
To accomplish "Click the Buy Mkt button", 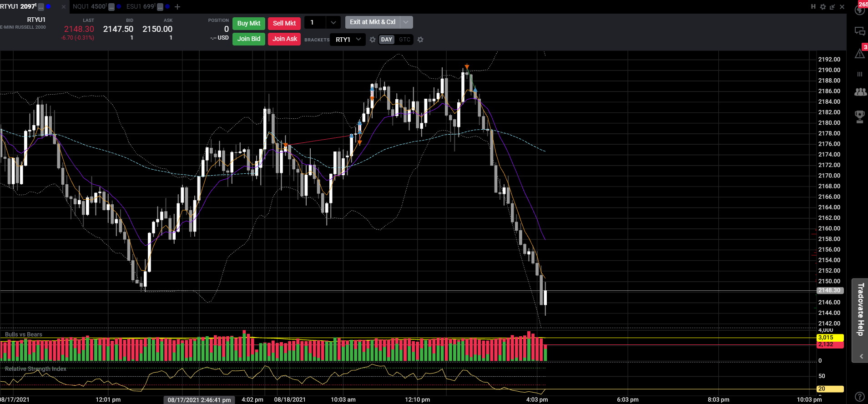I will (249, 23).
